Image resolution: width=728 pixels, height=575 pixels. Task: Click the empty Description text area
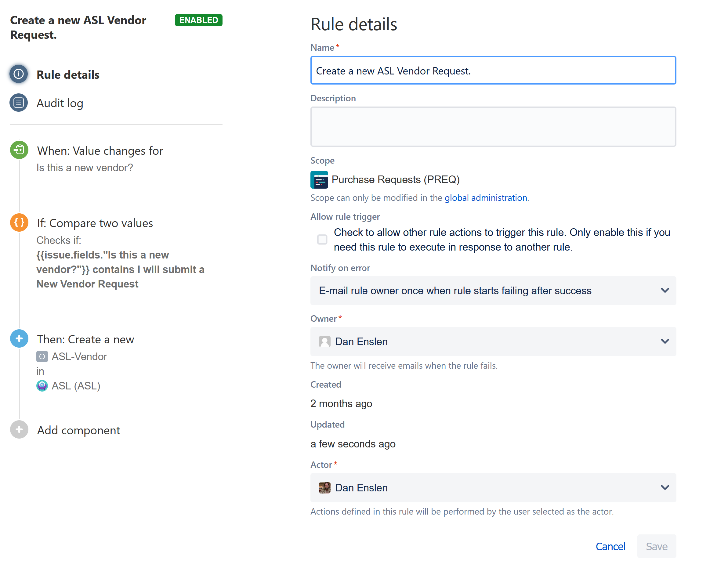pyautogui.click(x=493, y=127)
